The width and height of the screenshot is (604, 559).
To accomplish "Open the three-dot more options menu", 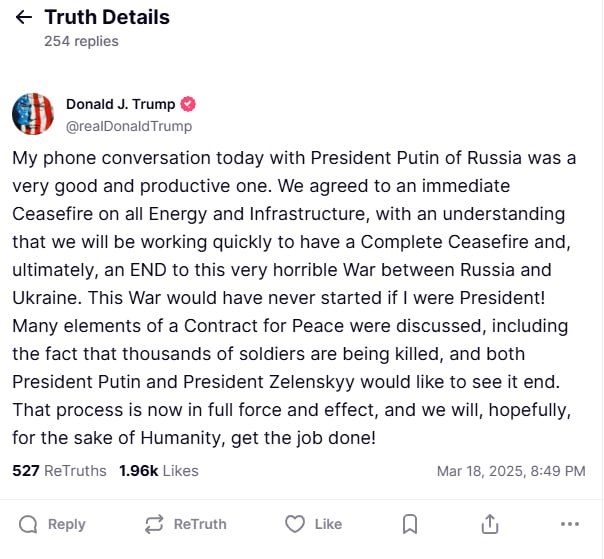I will pyautogui.click(x=570, y=524).
